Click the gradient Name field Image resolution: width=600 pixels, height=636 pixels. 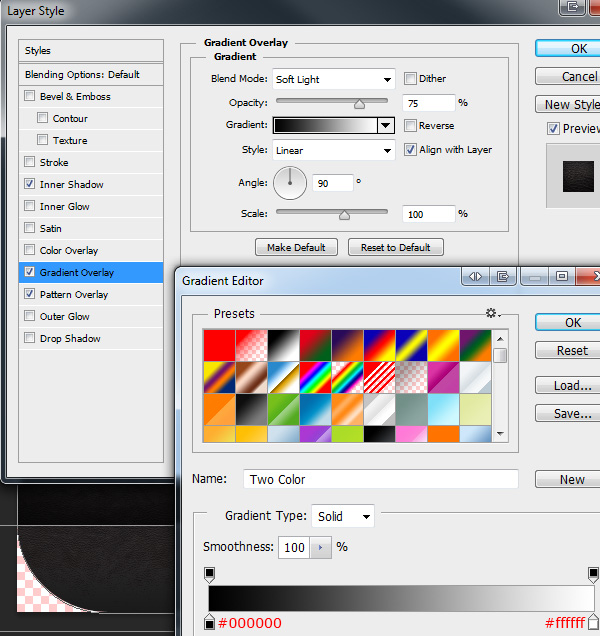pos(381,479)
